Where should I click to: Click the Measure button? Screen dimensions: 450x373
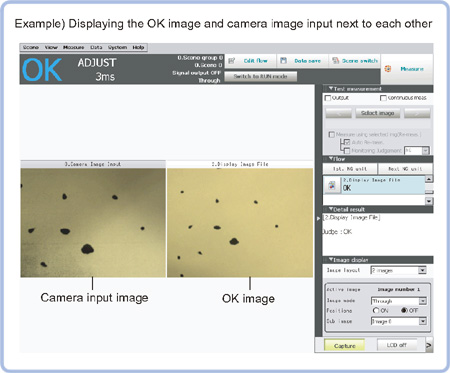click(407, 69)
